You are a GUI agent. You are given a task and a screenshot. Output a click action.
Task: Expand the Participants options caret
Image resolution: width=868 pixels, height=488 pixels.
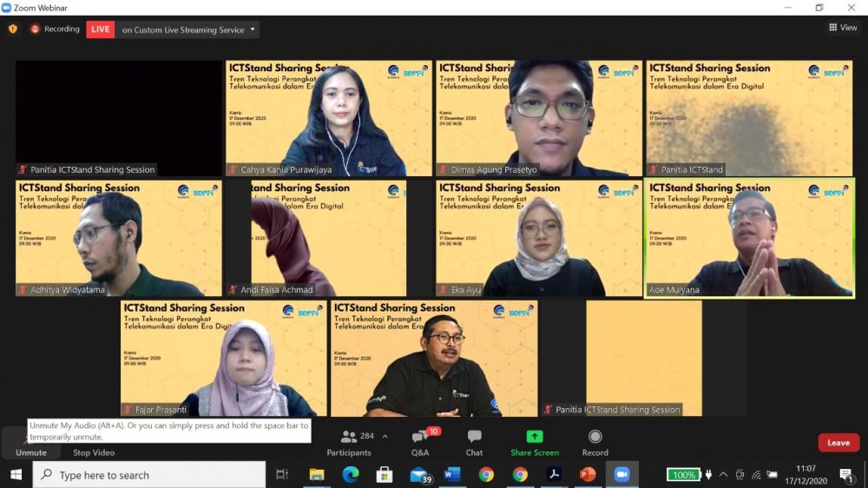tap(385, 437)
